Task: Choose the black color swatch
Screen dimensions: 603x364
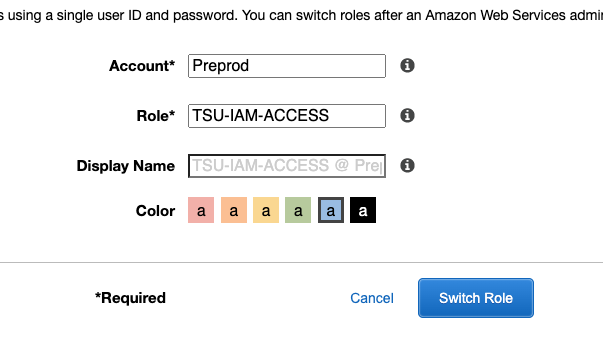Action: click(363, 210)
